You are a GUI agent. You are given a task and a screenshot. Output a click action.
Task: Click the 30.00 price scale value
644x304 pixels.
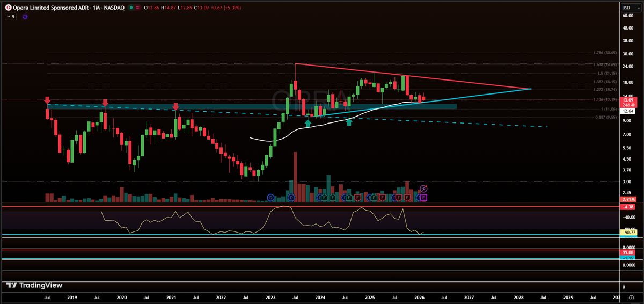[x=628, y=54]
